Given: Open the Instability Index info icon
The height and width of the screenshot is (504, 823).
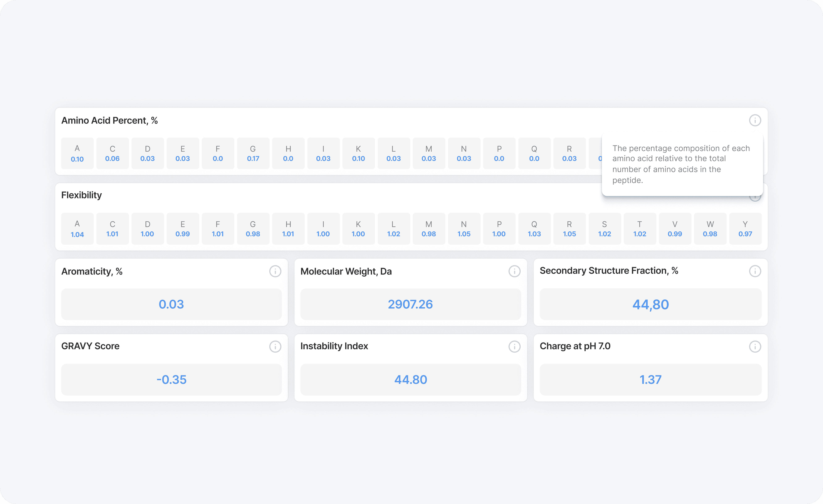Looking at the screenshot, I should click(514, 347).
